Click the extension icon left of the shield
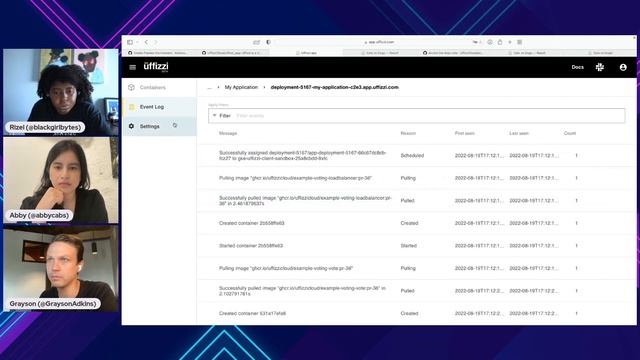The width and height of the screenshot is (640, 360). coord(256,42)
